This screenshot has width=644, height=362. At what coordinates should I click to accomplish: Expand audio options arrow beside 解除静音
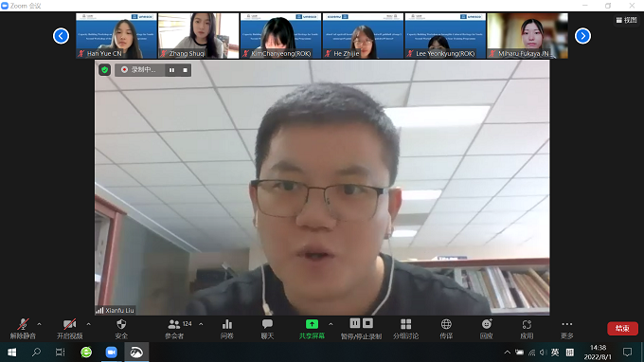pos(40,324)
